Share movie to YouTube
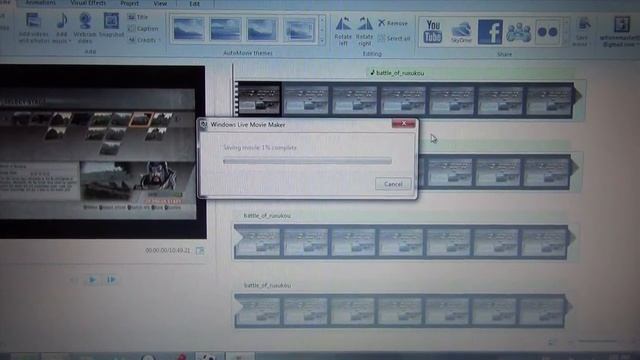This screenshot has width=640, height=360. coord(433,31)
